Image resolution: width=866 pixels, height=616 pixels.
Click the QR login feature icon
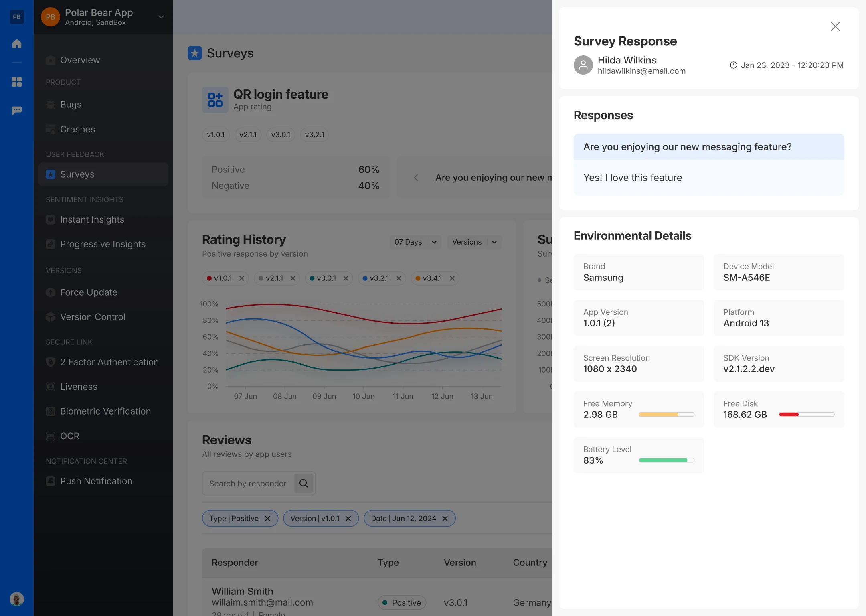[215, 100]
